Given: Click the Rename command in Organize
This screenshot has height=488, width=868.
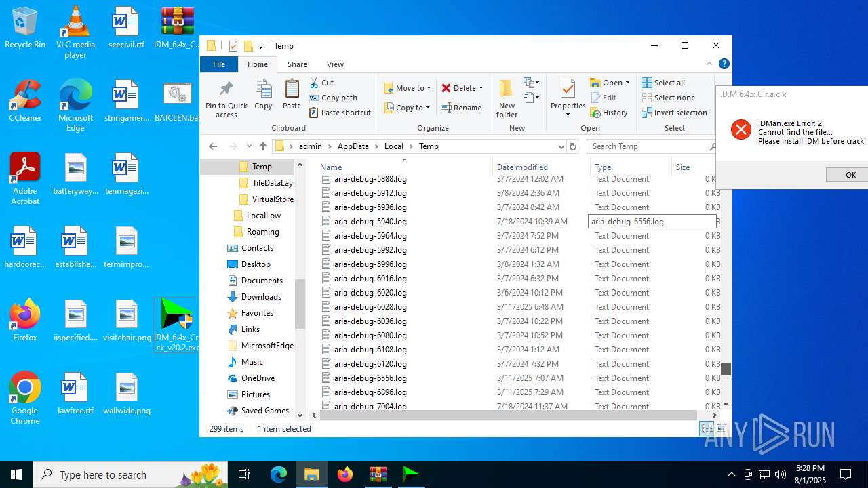Looking at the screenshot, I should [461, 108].
